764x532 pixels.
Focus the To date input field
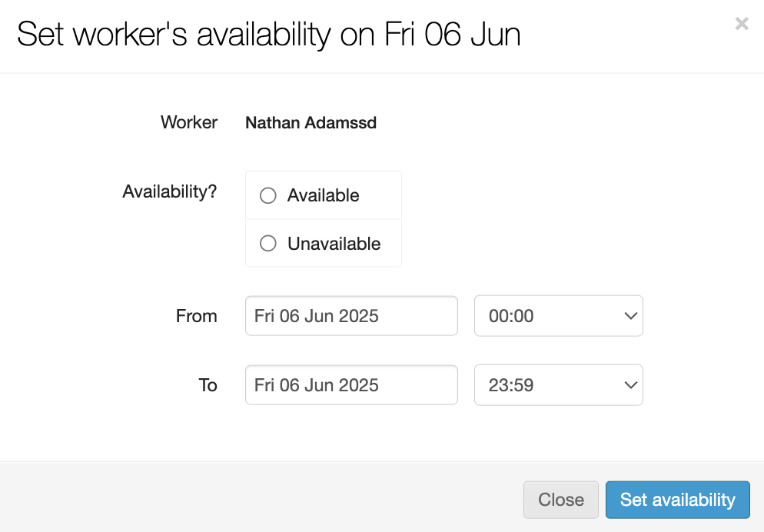(351, 385)
